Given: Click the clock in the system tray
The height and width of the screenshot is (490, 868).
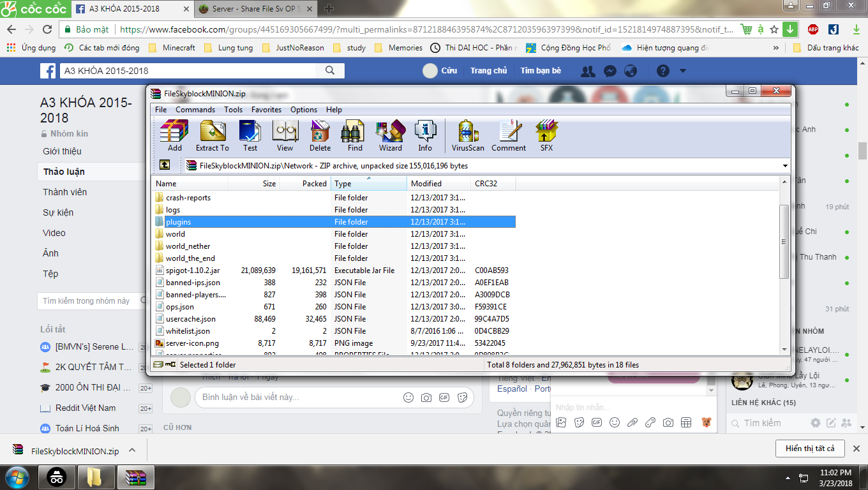Looking at the screenshot, I should 837,477.
